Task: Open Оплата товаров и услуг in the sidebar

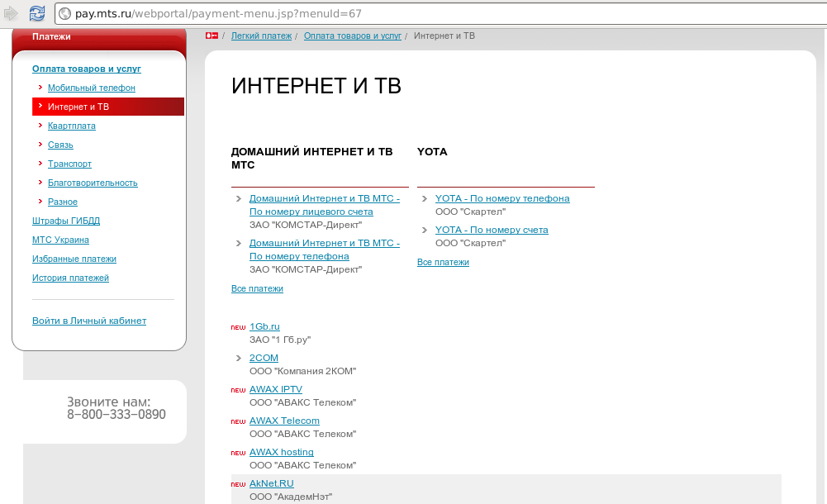Action: coord(87,69)
